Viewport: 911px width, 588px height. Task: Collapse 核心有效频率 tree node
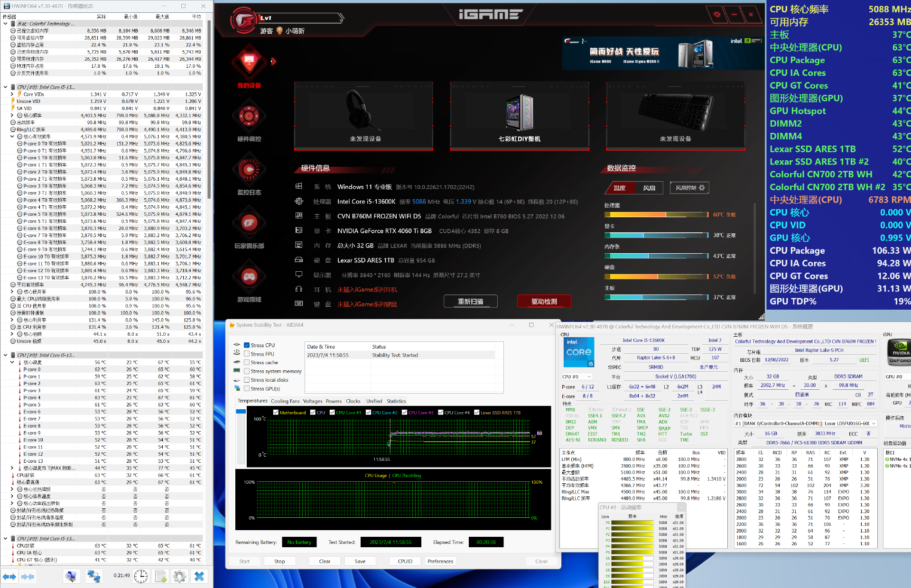pos(12,137)
